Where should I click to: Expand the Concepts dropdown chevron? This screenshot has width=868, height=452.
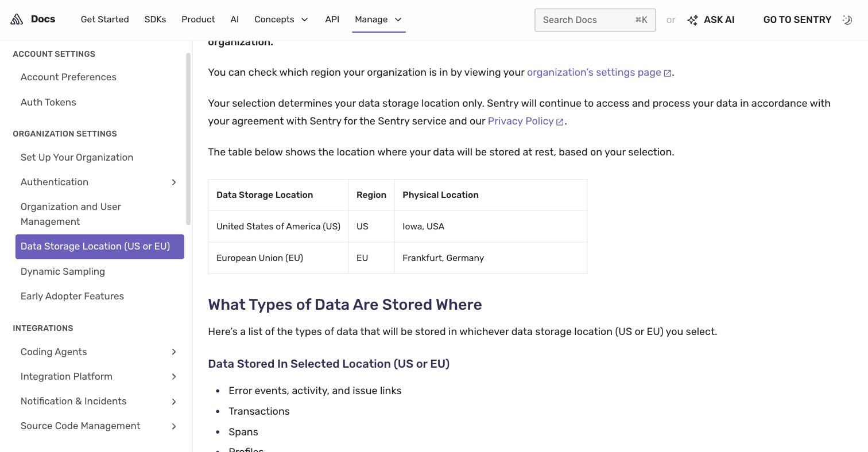(305, 20)
